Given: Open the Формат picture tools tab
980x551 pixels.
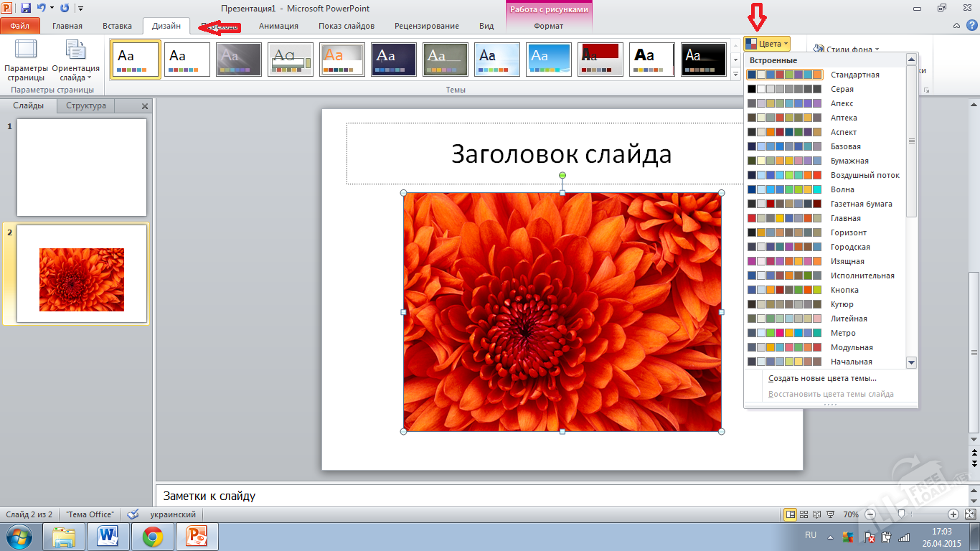Looking at the screenshot, I should point(549,26).
